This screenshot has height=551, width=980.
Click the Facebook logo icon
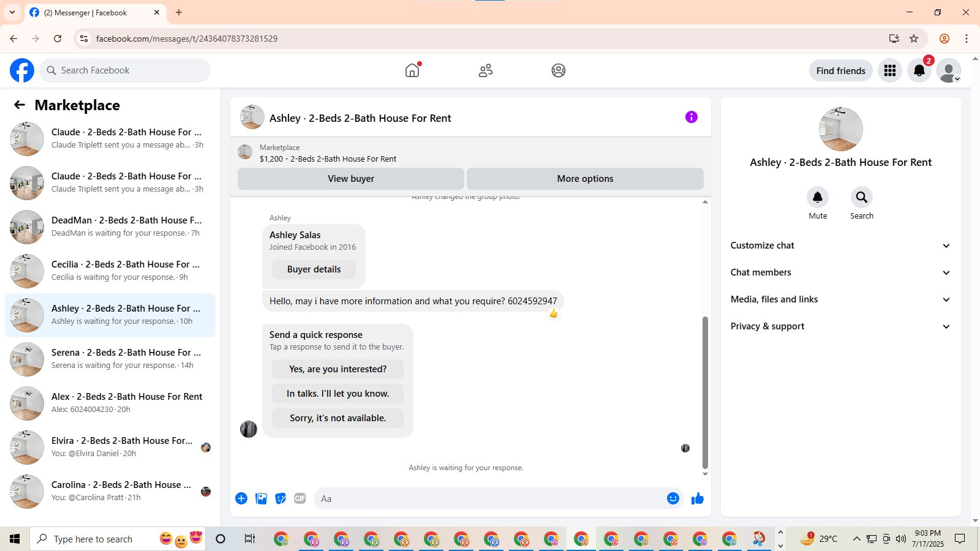22,70
